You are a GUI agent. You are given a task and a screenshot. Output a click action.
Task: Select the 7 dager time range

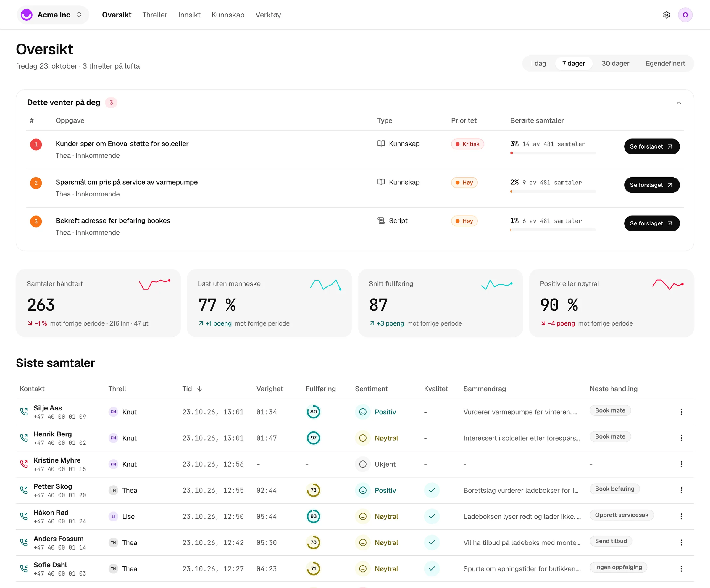573,64
